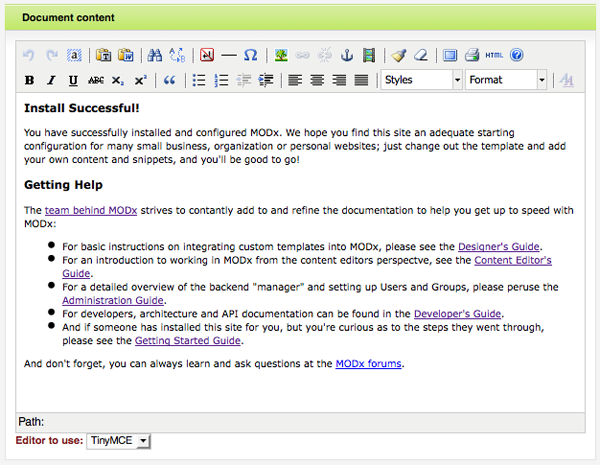Click the Undo icon
Screen dimensions: 600x465
pyautogui.click(x=29, y=55)
